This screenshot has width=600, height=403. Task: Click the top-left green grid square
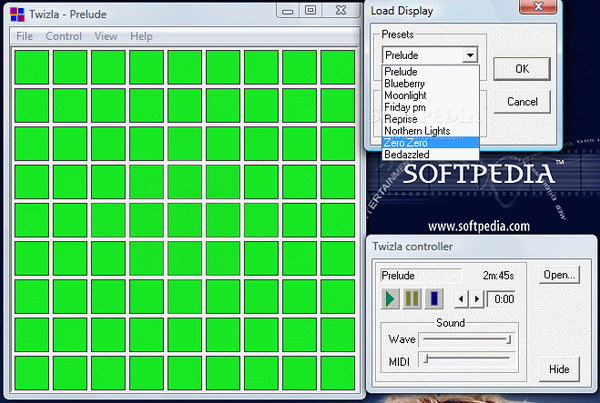click(x=32, y=67)
